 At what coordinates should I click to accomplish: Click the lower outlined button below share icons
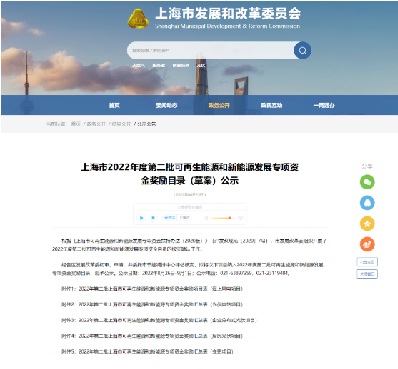367,274
